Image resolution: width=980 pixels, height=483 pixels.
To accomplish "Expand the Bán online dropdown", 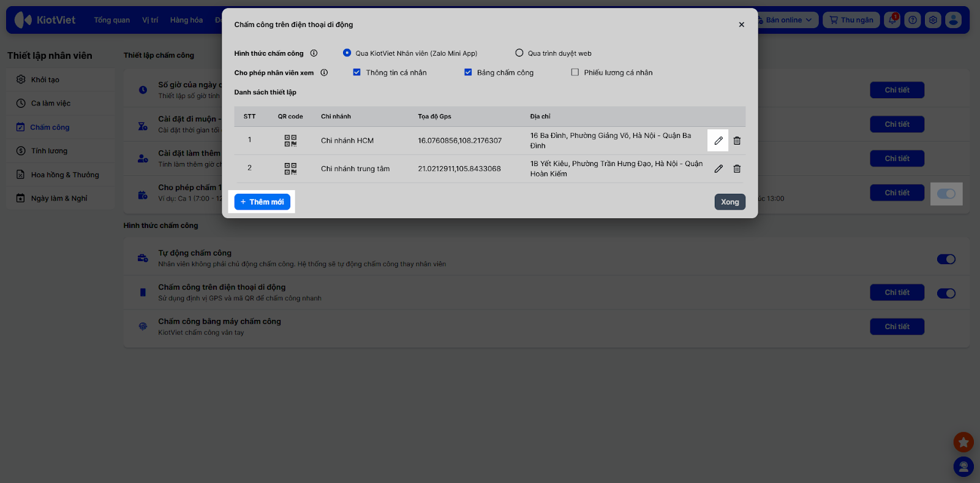I will [788, 20].
